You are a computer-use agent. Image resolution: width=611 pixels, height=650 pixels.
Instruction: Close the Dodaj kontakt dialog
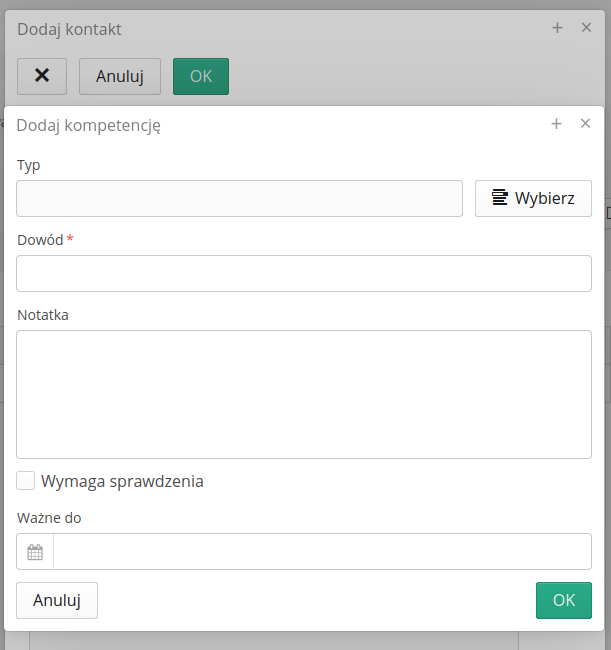587,28
